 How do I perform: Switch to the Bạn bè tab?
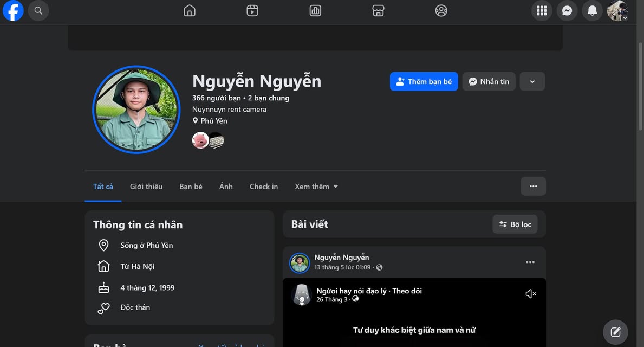[x=191, y=187]
